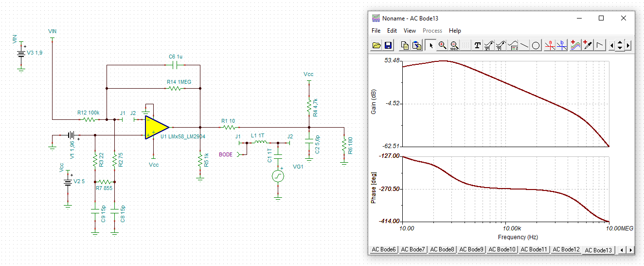Toggle the dotted grid button
This screenshot has width=644, height=266.
tap(465, 45)
